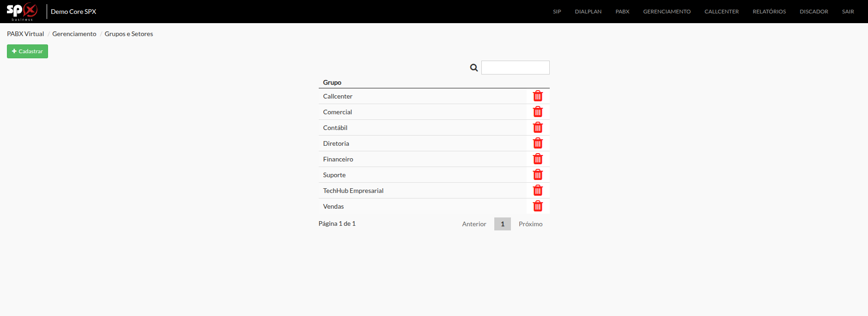This screenshot has height=316, width=868.
Task: Focus the group search input field
Action: tap(516, 68)
